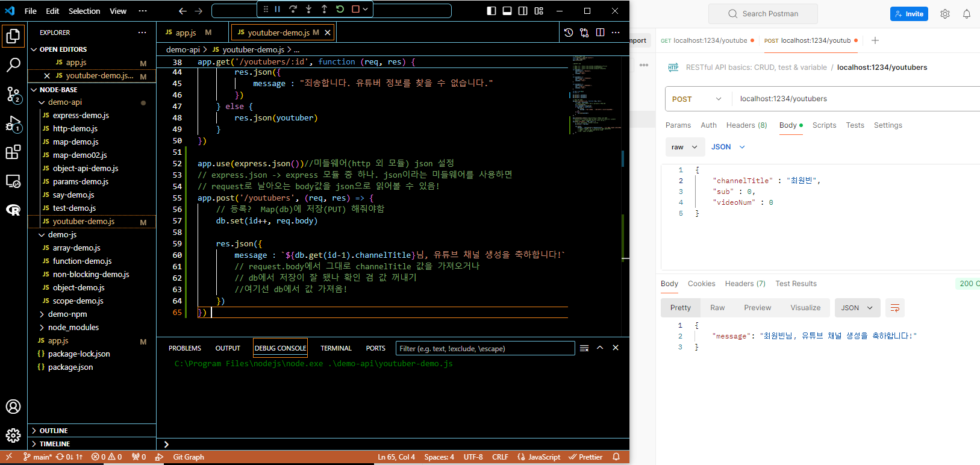Click debug Step Into
This screenshot has height=465, width=980.
click(x=309, y=9)
